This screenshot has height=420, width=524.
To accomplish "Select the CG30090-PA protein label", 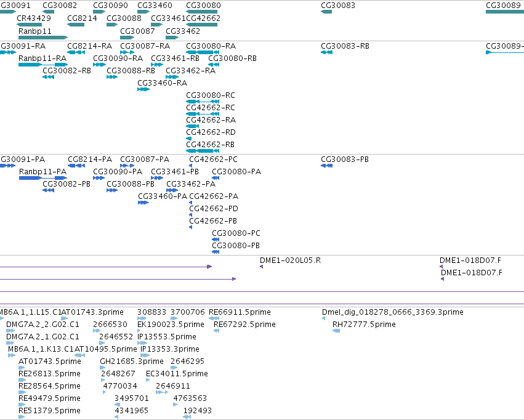I will 118,172.
